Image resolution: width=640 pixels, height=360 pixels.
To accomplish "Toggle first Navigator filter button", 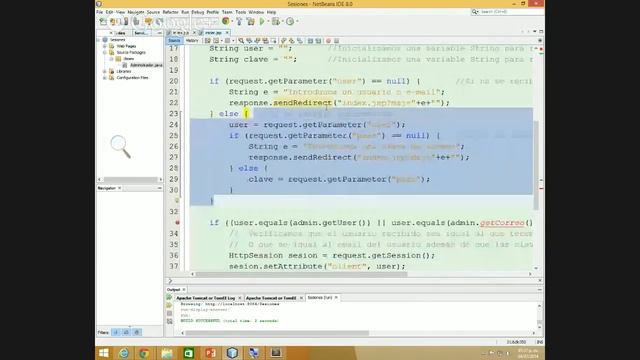I will click(116, 332).
